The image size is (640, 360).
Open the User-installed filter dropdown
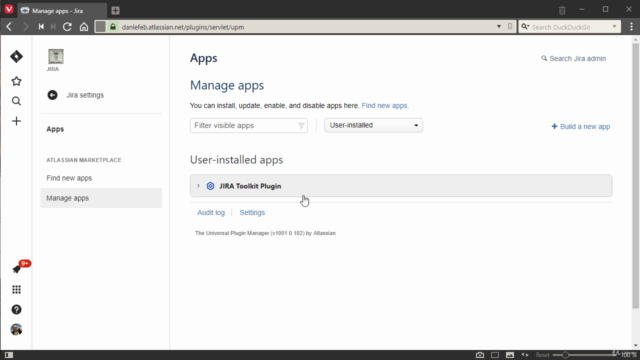[x=373, y=125]
